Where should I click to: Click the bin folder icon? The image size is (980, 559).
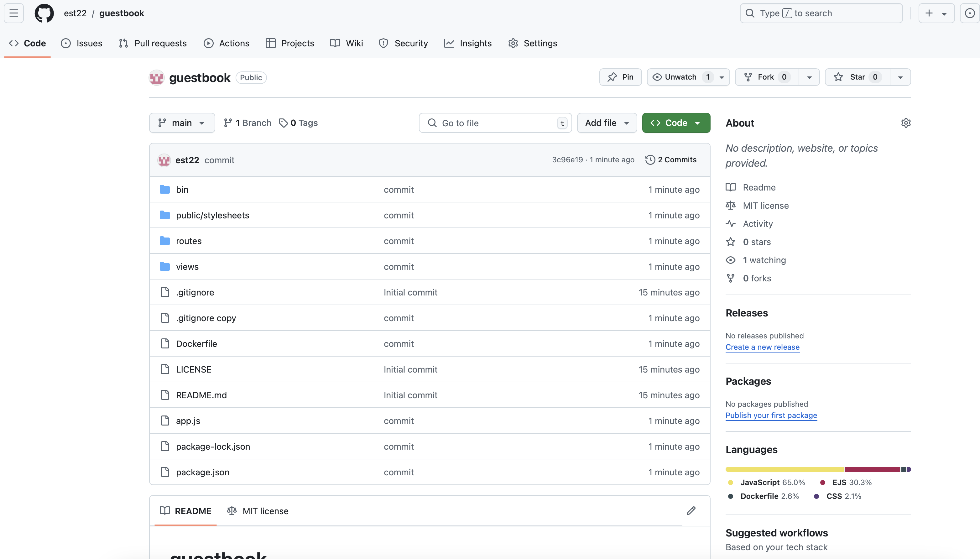[x=165, y=189]
